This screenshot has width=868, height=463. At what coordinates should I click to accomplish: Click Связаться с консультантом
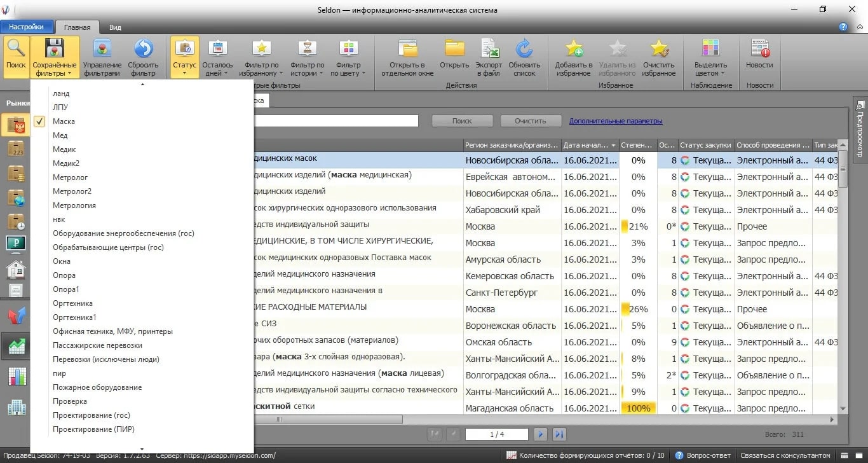[x=785, y=455]
